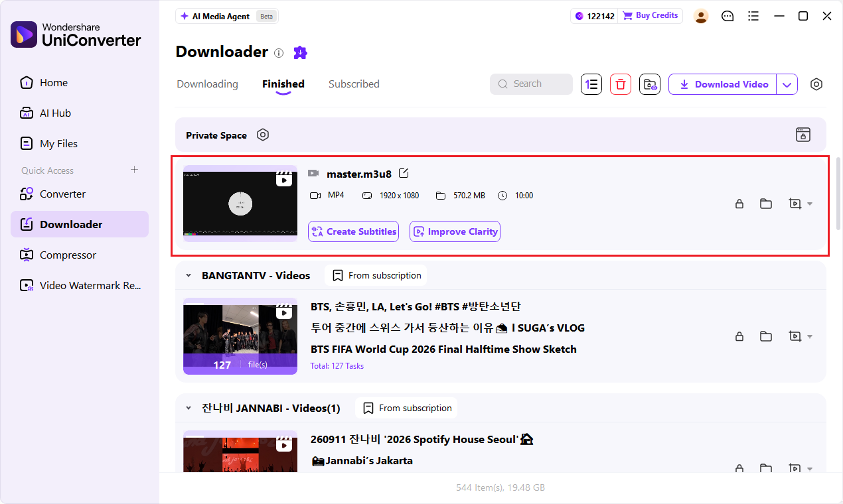
Task: Expand the Download Video dropdown arrow
Action: pos(787,84)
